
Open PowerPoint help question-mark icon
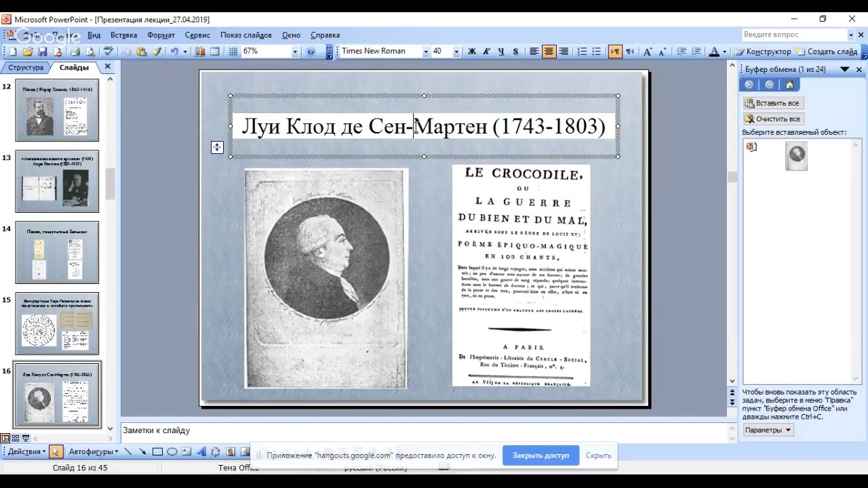311,52
